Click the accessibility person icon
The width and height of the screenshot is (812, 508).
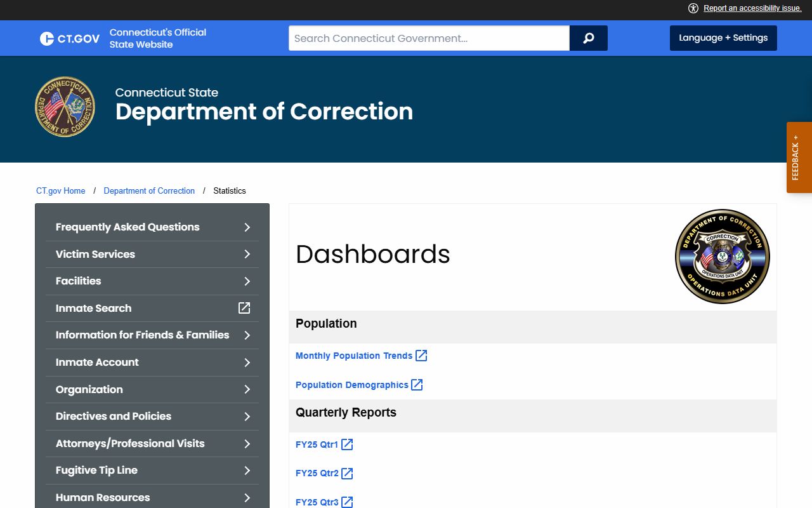click(693, 8)
